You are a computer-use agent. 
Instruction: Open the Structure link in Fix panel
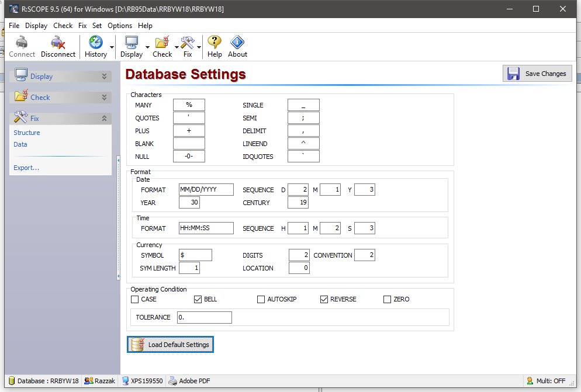click(27, 133)
